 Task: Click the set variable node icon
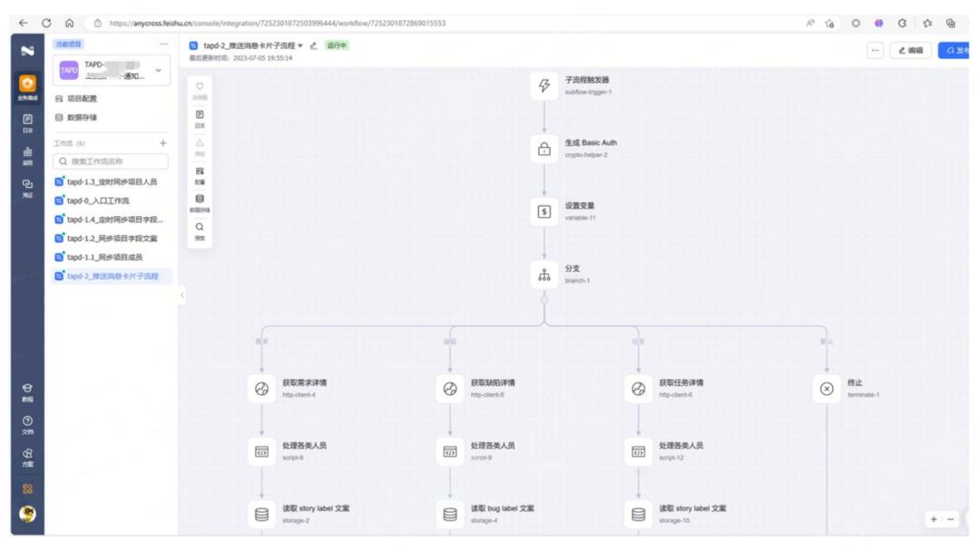[544, 212]
